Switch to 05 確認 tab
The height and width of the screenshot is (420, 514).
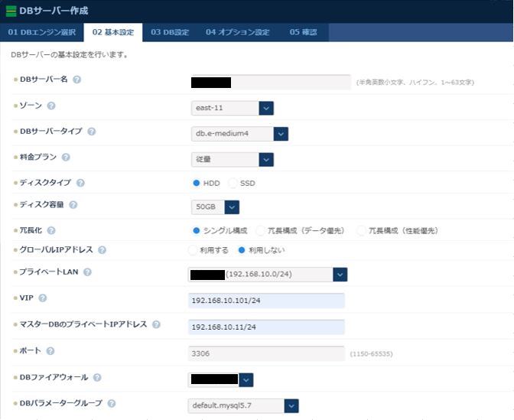pos(303,32)
